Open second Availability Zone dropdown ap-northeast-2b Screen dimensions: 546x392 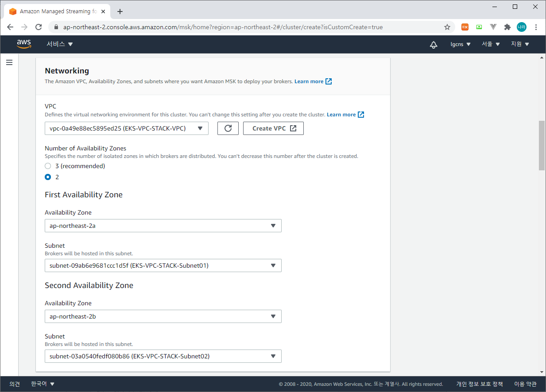click(163, 316)
